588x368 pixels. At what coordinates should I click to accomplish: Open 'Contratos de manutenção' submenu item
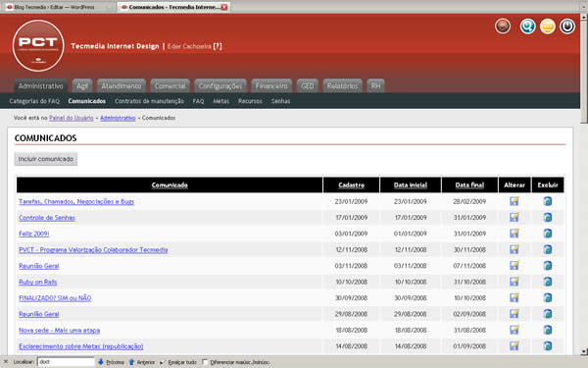pyautogui.click(x=149, y=101)
